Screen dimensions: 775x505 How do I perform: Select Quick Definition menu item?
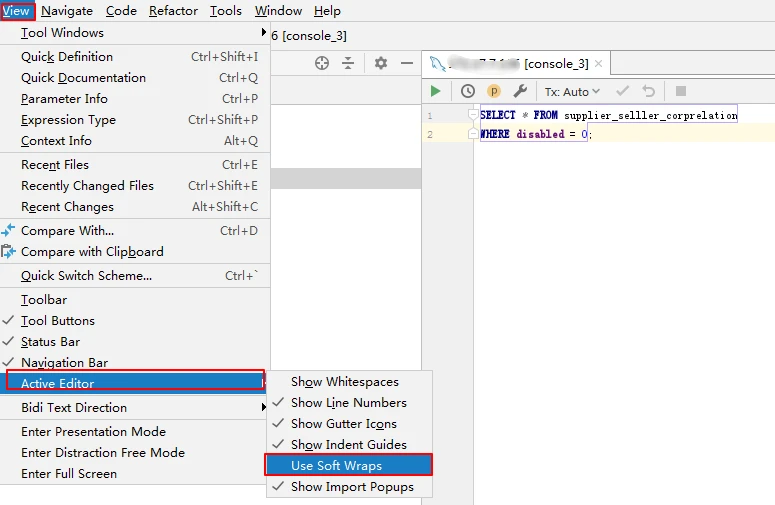(x=135, y=57)
